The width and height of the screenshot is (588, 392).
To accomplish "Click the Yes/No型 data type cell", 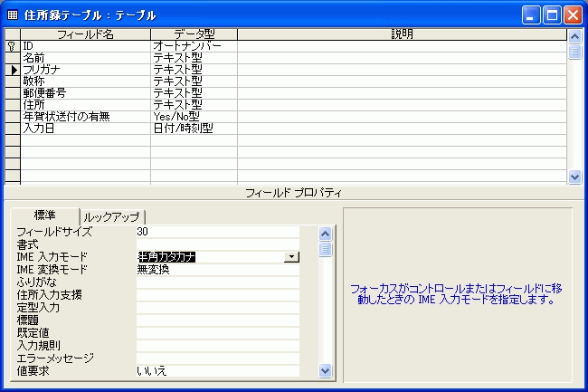I will pos(194,117).
